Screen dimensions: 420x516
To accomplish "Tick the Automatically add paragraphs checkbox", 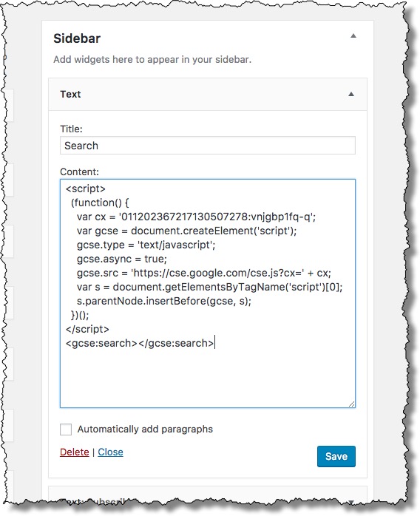I will coord(66,430).
